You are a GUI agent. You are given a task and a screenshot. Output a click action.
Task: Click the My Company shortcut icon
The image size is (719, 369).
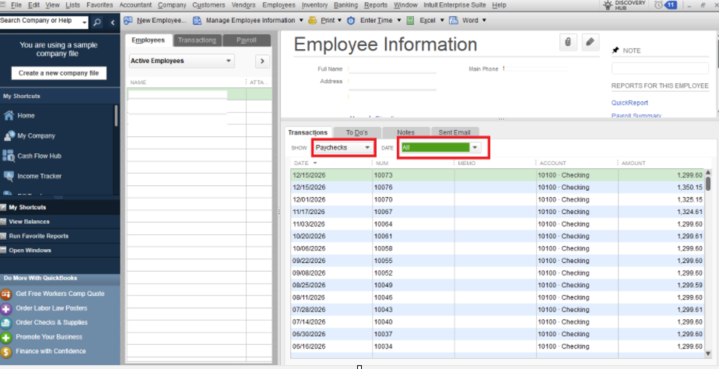(x=9, y=136)
